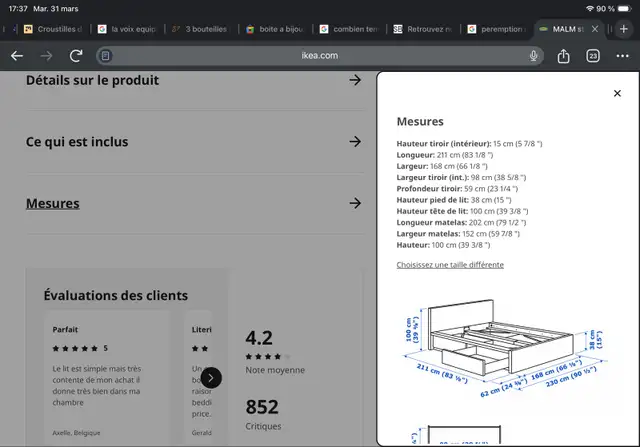Click the 'Axelle, Belgique' reviewer name
Image resolution: width=640 pixels, height=447 pixels.
point(76,433)
